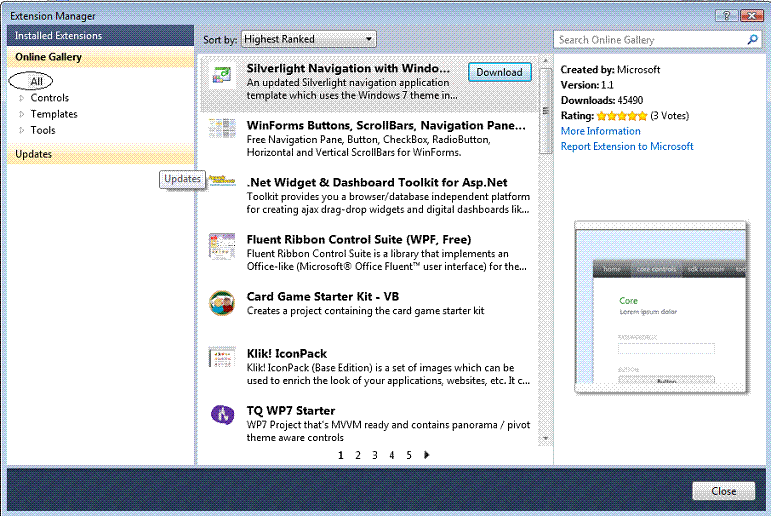The height and width of the screenshot is (516, 771).
Task: Go to results page 5
Action: click(x=409, y=455)
